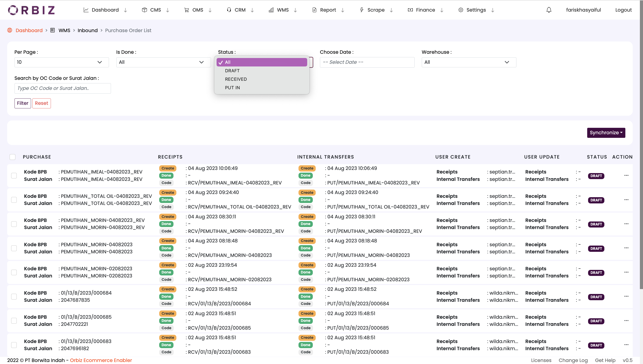Open the WMS navigation menu

tap(283, 10)
